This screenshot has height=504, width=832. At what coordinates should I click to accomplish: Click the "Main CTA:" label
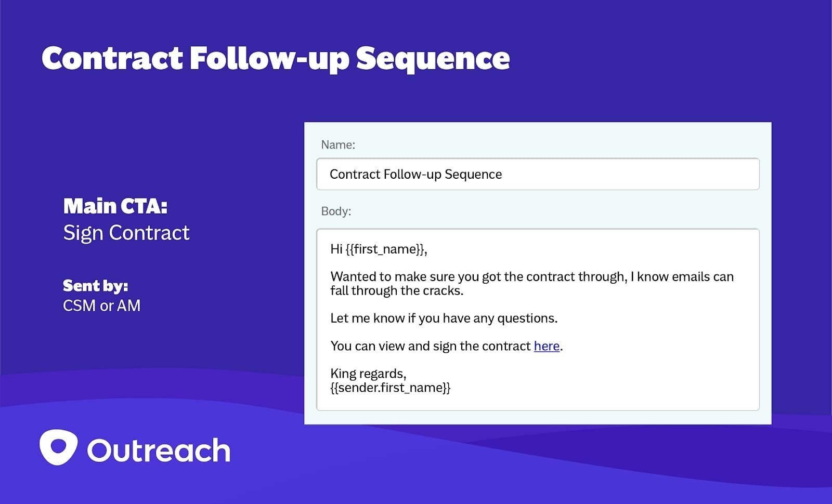pos(115,206)
